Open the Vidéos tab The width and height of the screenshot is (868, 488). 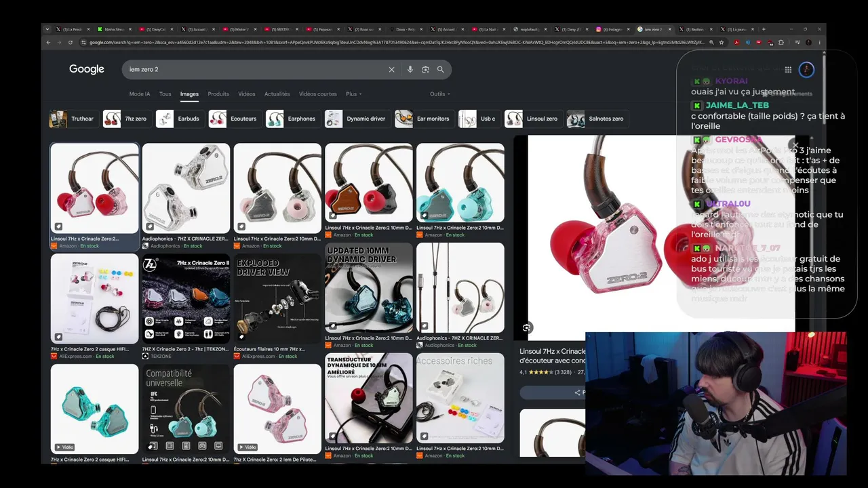(247, 94)
